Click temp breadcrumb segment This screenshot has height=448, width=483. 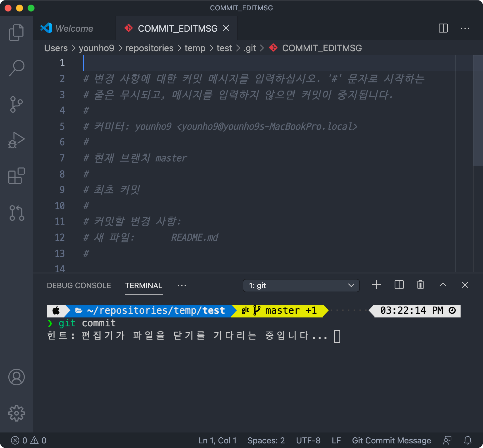click(195, 48)
